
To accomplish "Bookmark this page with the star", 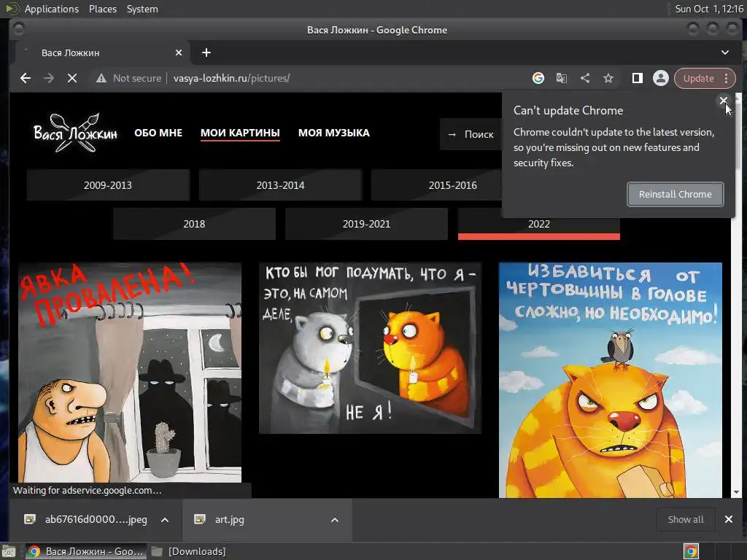I will click(608, 78).
